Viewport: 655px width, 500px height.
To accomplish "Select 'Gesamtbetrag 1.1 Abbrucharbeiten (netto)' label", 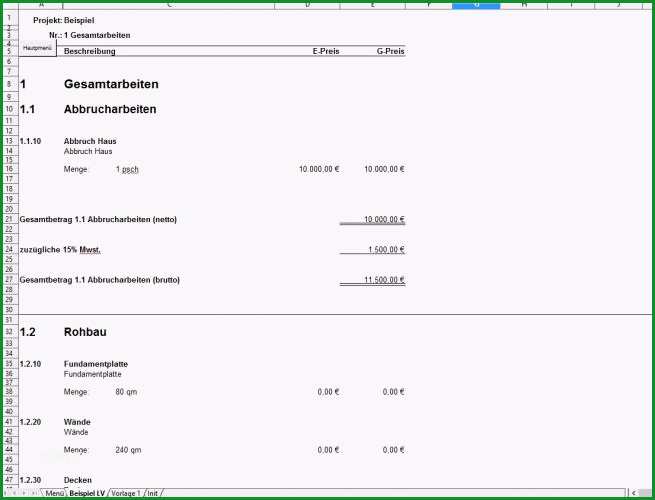I will [x=98, y=220].
